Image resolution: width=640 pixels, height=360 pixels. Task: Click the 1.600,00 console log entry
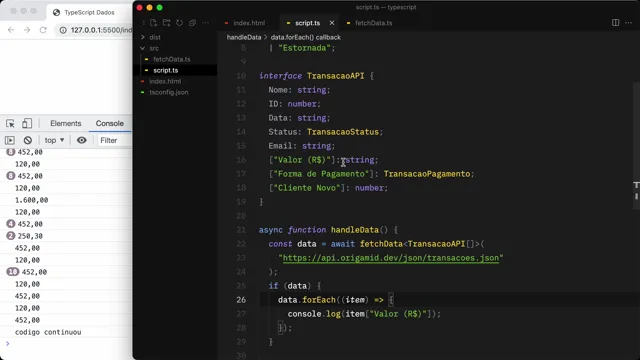31,200
